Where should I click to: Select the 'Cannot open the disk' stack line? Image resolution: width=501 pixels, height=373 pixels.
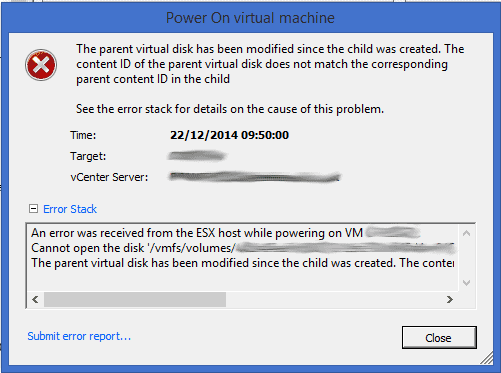tap(242, 248)
